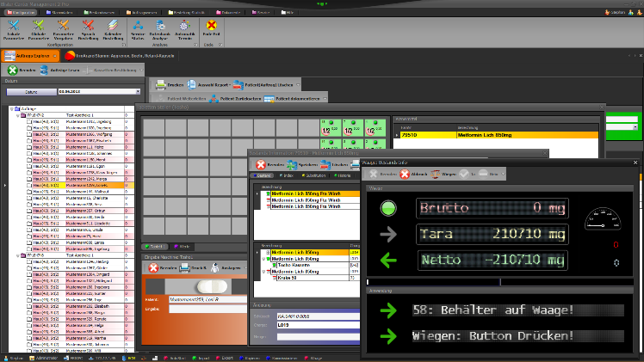The image size is (644, 362).
Task: Click the robot Auslagern icon in Eingabe panel
Action: (x=214, y=267)
